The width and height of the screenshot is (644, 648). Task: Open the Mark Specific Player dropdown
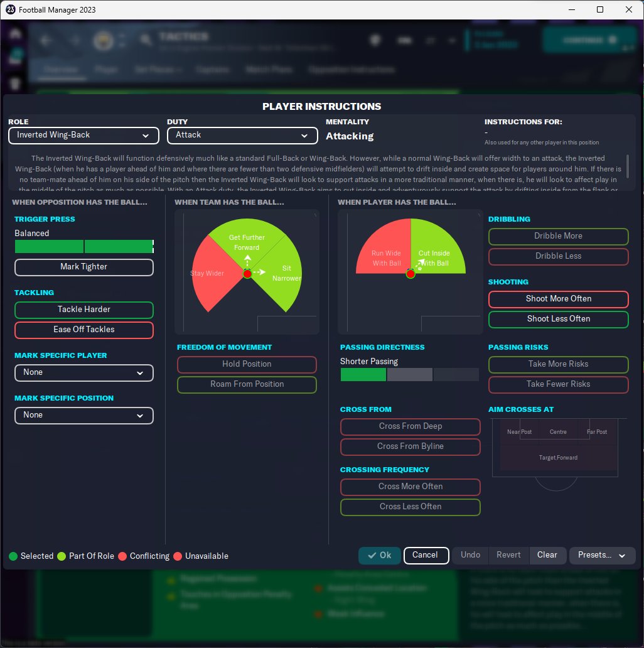84,373
